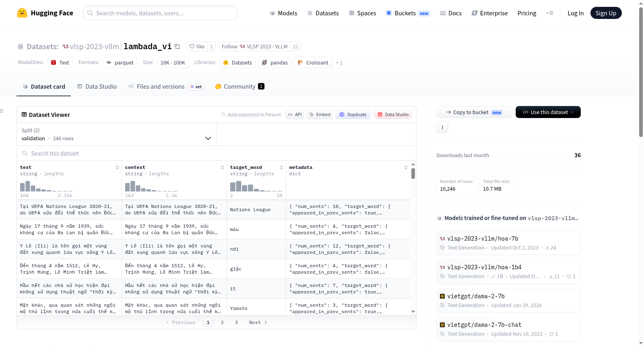
Task: Click the parquet format tag
Action: click(120, 62)
